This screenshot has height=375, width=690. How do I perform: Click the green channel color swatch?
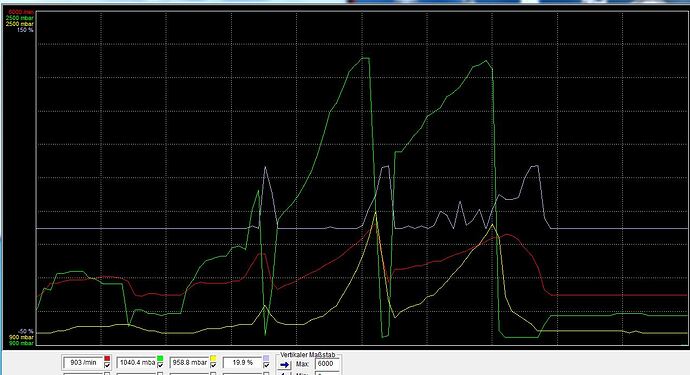(x=160, y=358)
